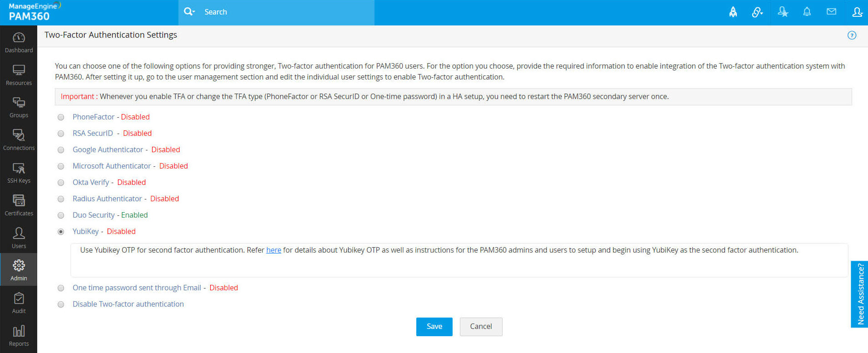Expand the search magnifier dropdown
The width and height of the screenshot is (868, 353).
[x=189, y=12]
